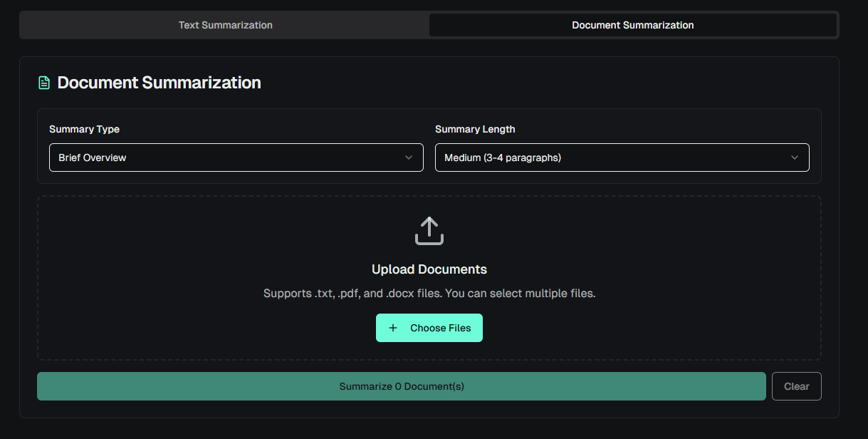This screenshot has height=439, width=868.
Task: Expand the Summary Length dropdown
Action: (x=622, y=157)
